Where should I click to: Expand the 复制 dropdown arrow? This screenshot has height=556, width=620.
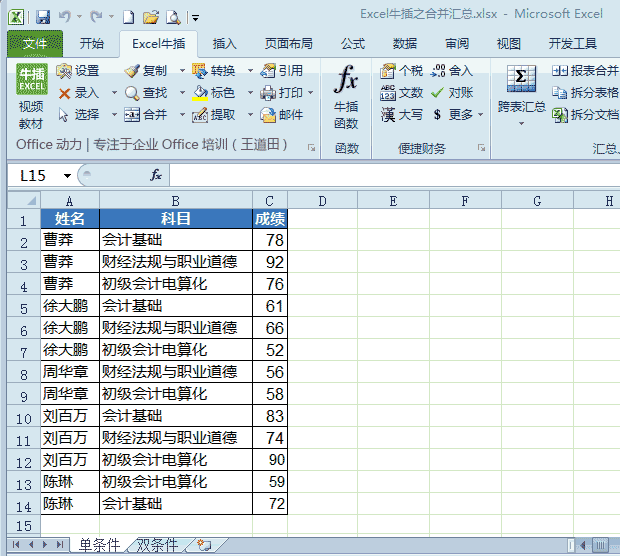[x=182, y=71]
